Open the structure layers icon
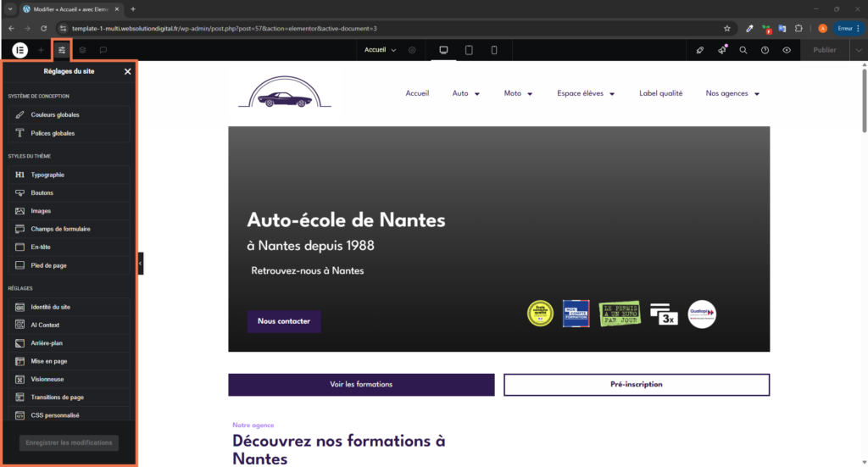Viewport: 868px width, 467px height. (x=82, y=50)
